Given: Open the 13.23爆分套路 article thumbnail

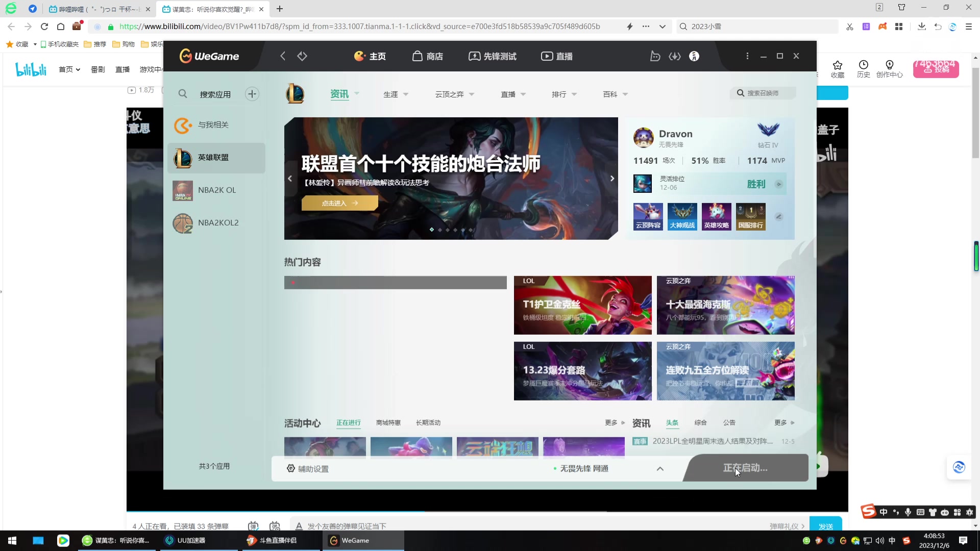Looking at the screenshot, I should [x=583, y=371].
